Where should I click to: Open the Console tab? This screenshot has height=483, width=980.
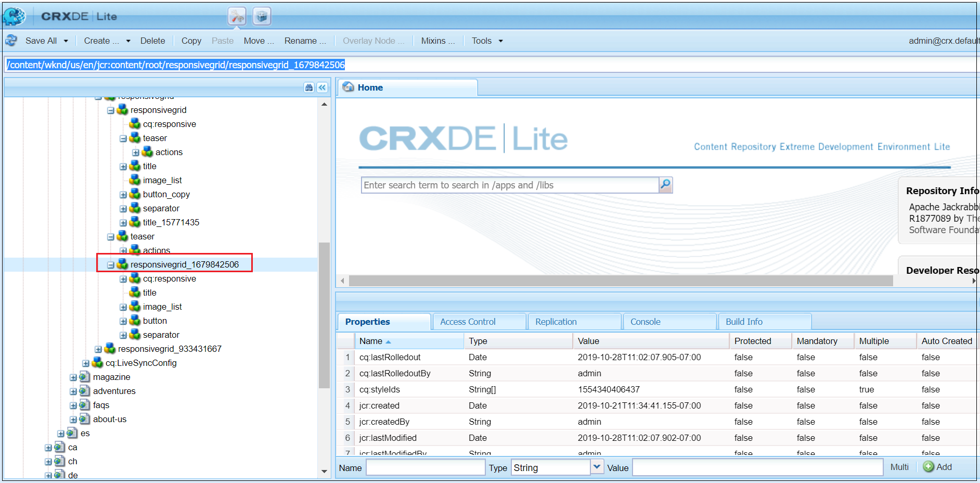tap(669, 322)
